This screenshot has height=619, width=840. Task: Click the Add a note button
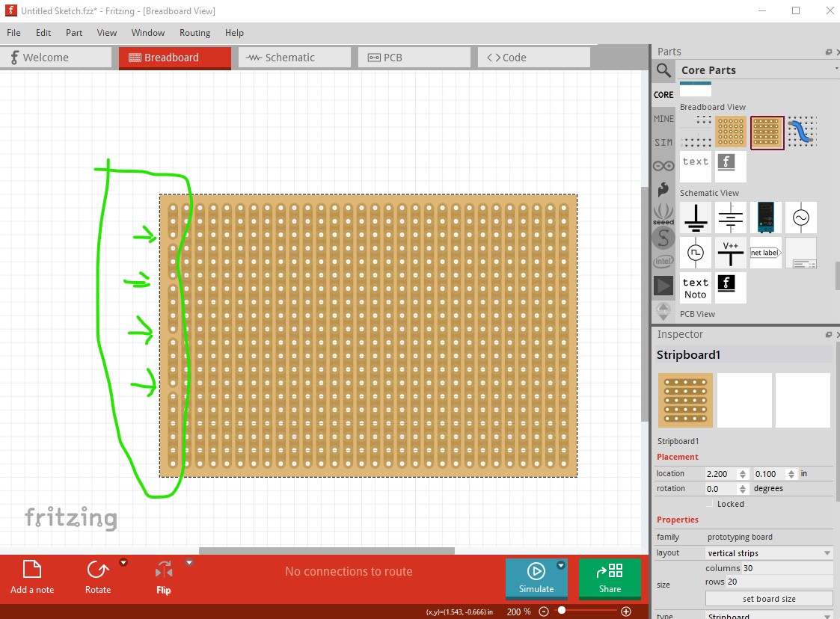click(x=32, y=577)
